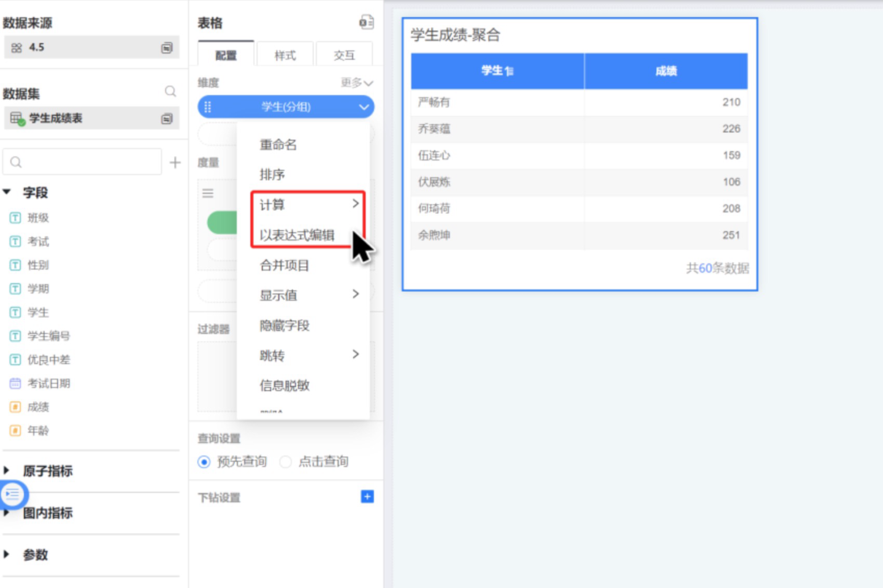Viewport: 883px width, 588px height.
Task: Click the icon right of 学生成绩表 dataset
Action: (x=166, y=118)
